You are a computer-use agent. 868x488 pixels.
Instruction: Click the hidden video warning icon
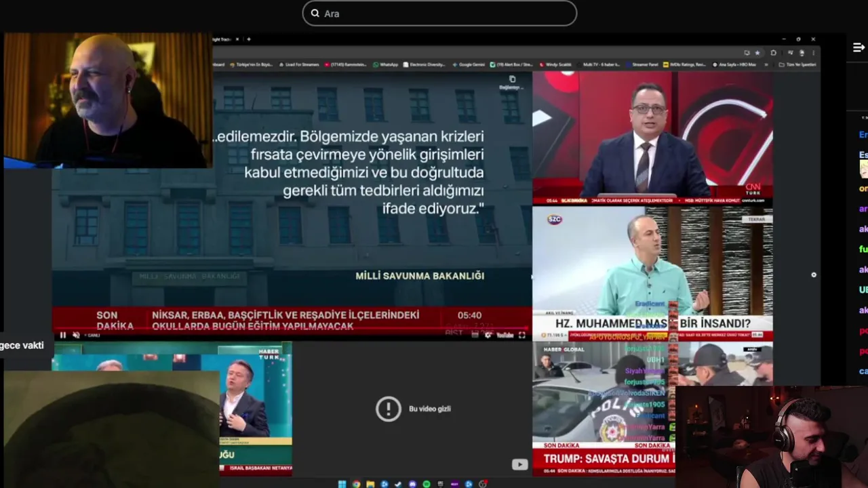[389, 409]
